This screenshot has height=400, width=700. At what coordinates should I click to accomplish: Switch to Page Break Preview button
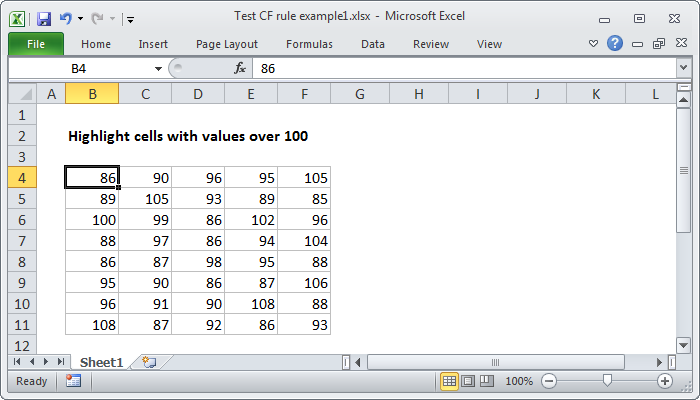(x=487, y=381)
